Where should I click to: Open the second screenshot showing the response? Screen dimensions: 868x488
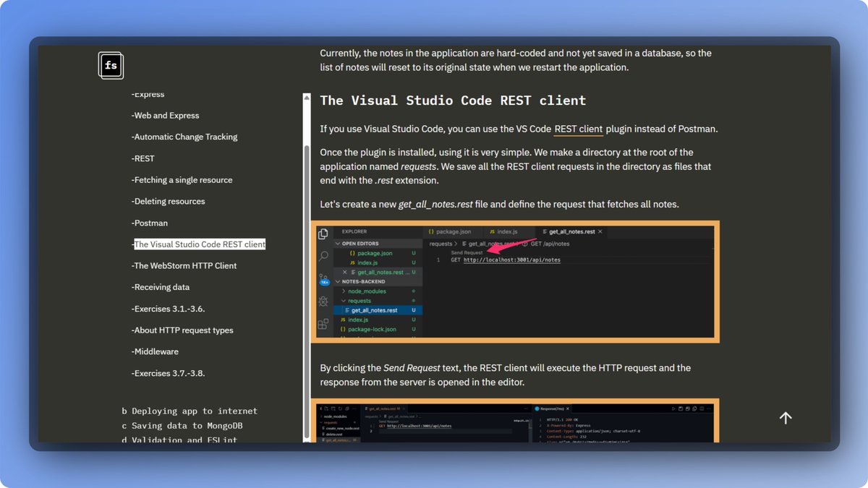(x=515, y=421)
